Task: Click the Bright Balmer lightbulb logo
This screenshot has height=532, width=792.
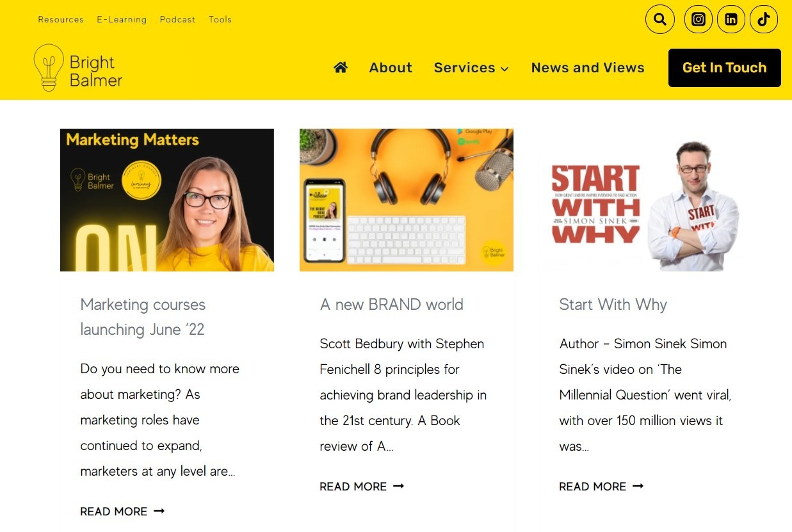Action: tap(77, 67)
